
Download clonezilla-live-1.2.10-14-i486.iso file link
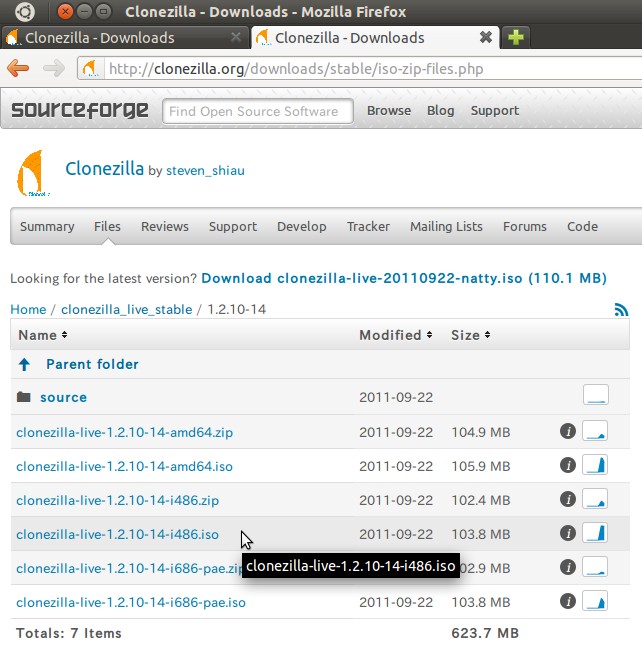coord(117,534)
